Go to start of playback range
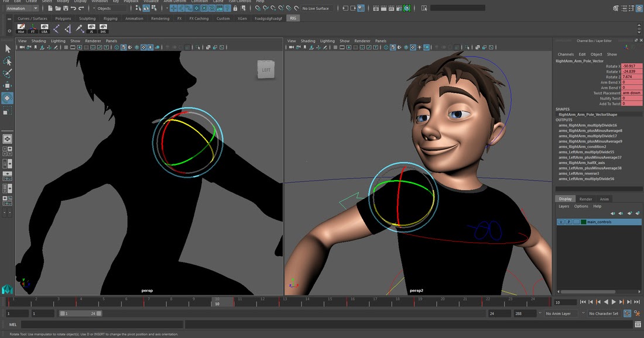 coord(583,302)
